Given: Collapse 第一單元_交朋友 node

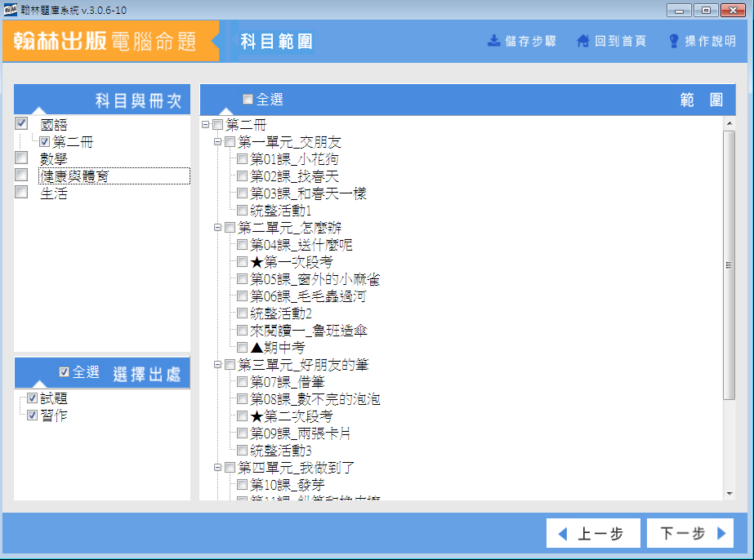Looking at the screenshot, I should pyautogui.click(x=218, y=142).
